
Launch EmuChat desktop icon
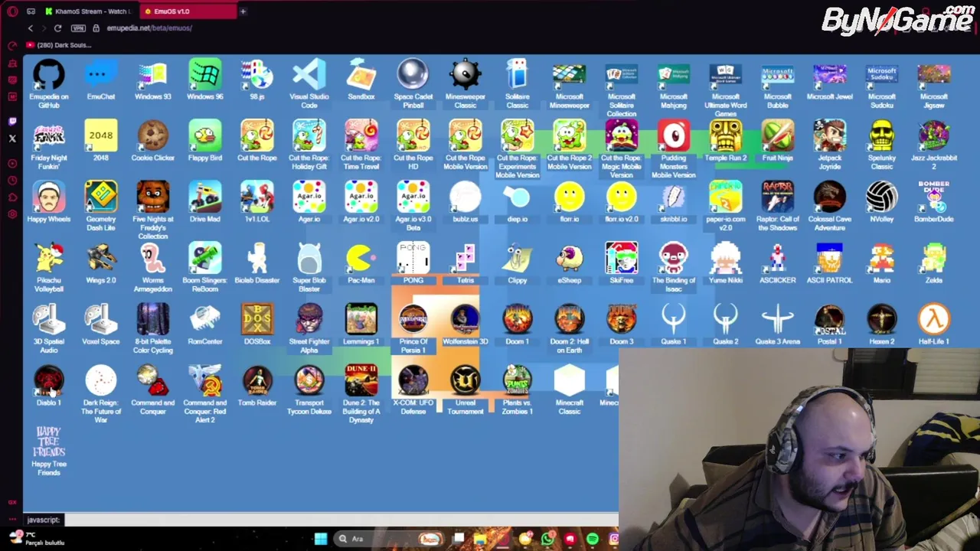pos(101,80)
